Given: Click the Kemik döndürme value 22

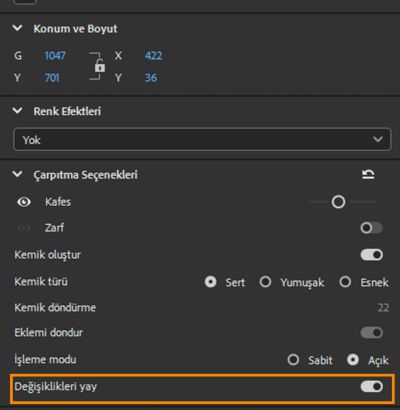Looking at the screenshot, I should 383,307.
